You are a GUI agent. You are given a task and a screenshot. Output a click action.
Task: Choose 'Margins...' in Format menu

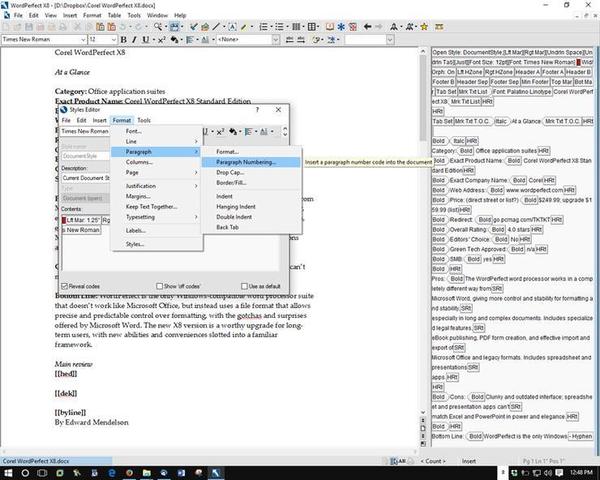[157, 196]
